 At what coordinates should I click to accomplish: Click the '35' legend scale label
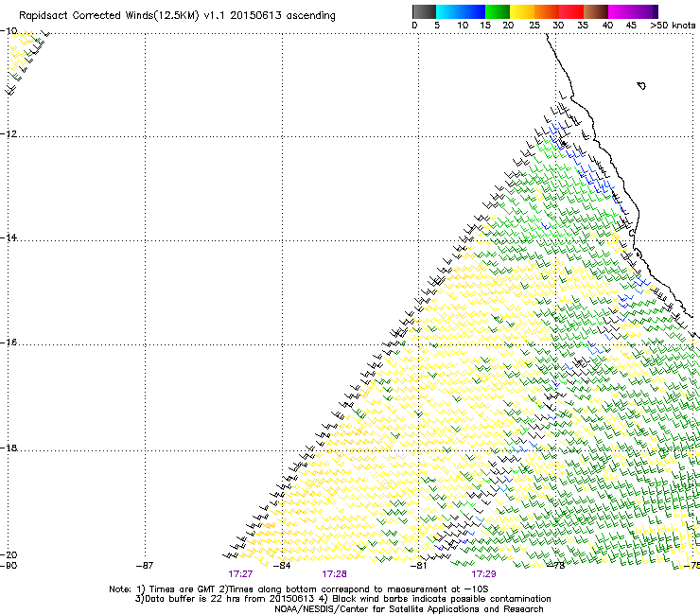point(583,26)
